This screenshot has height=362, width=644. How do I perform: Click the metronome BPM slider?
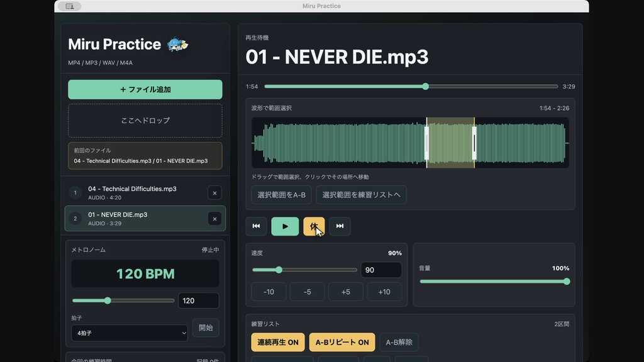pos(123,300)
